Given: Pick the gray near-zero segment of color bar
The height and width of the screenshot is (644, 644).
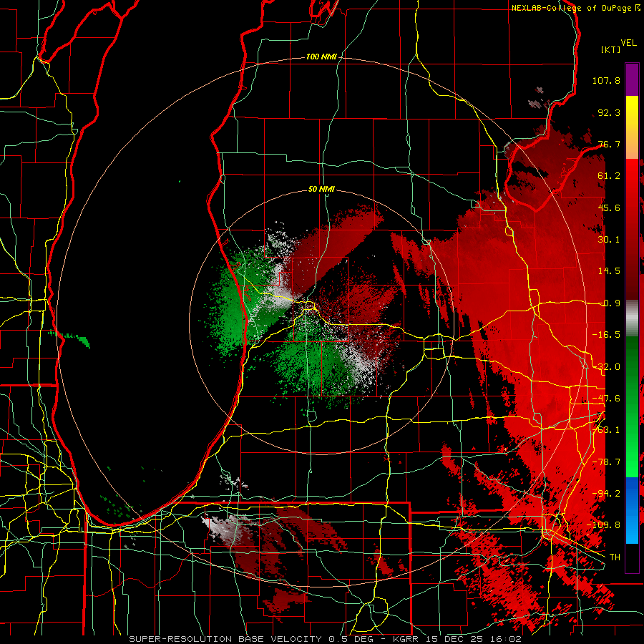Looking at the screenshot, I should tap(632, 319).
